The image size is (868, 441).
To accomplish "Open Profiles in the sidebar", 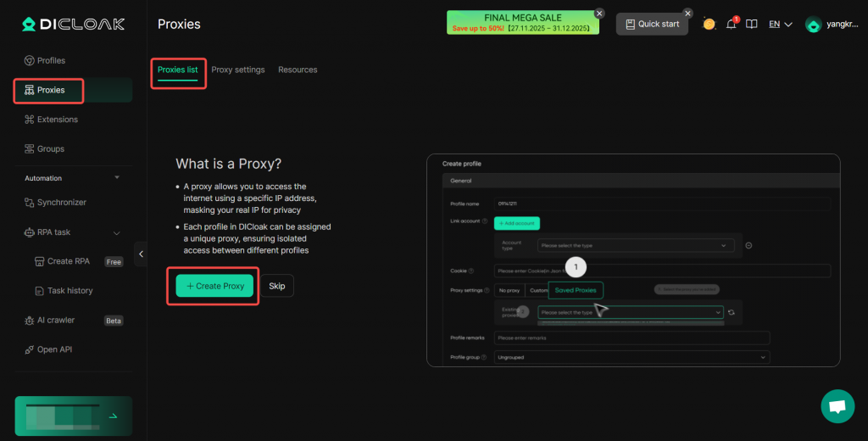I will (x=51, y=61).
